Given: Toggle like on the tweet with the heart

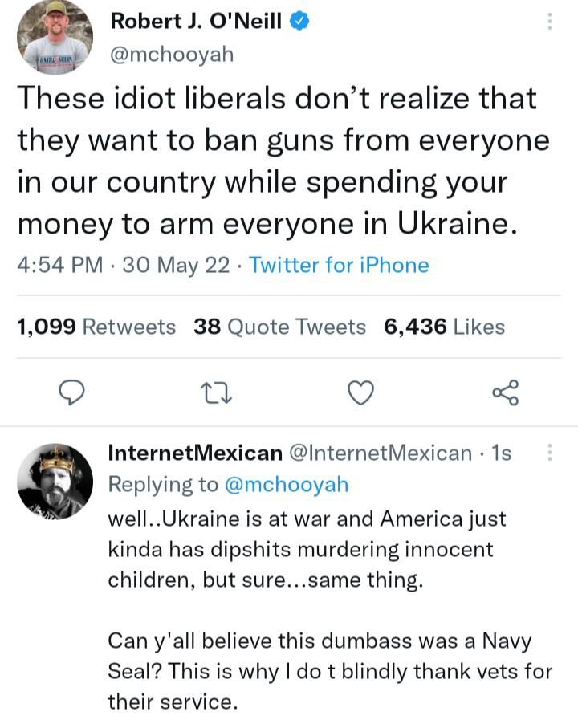Looking at the screenshot, I should coord(360,392).
